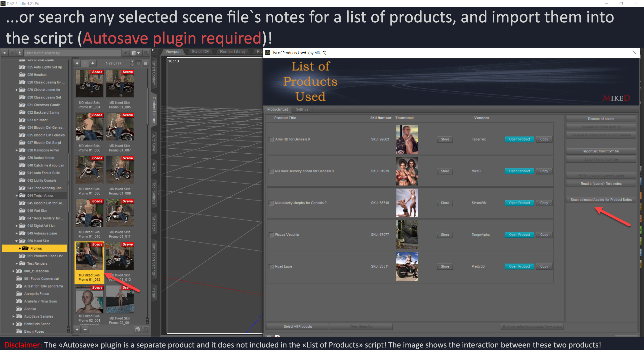Open Product for Road Eagle
The image size is (644, 350).
tap(519, 266)
